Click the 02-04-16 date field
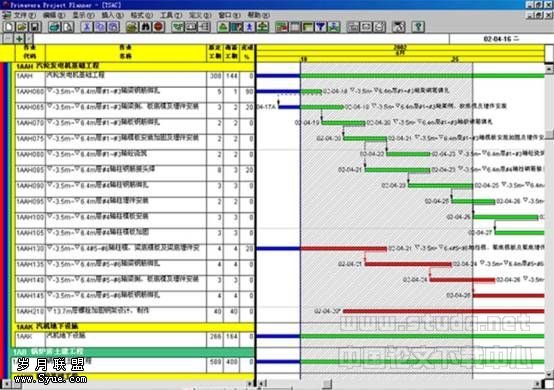Viewport: 554px width, 390px height. pos(501,39)
